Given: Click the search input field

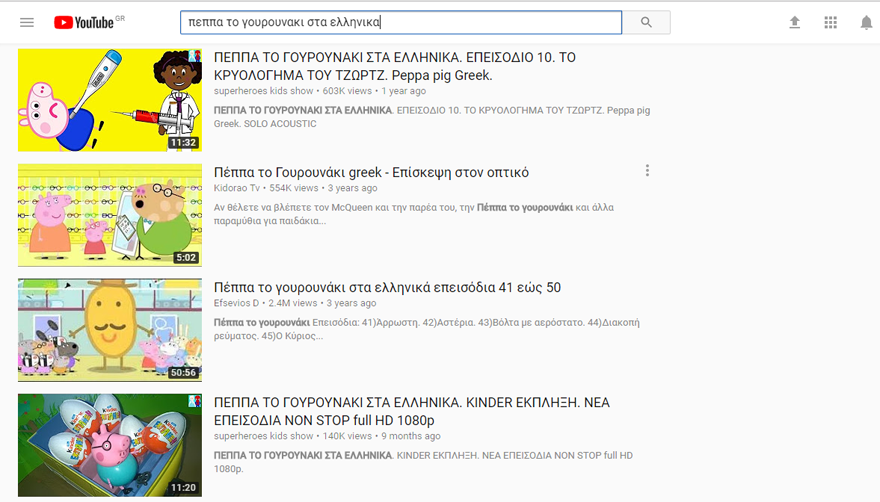Looking at the screenshot, I should tap(400, 22).
